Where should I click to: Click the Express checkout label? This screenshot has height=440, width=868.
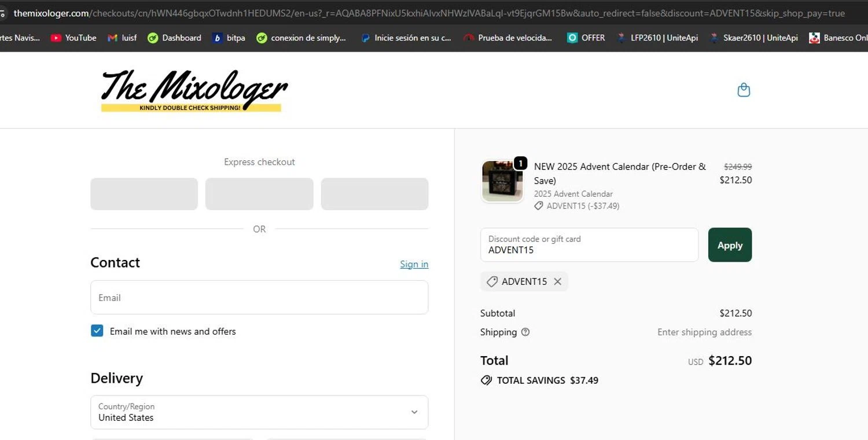pos(259,162)
